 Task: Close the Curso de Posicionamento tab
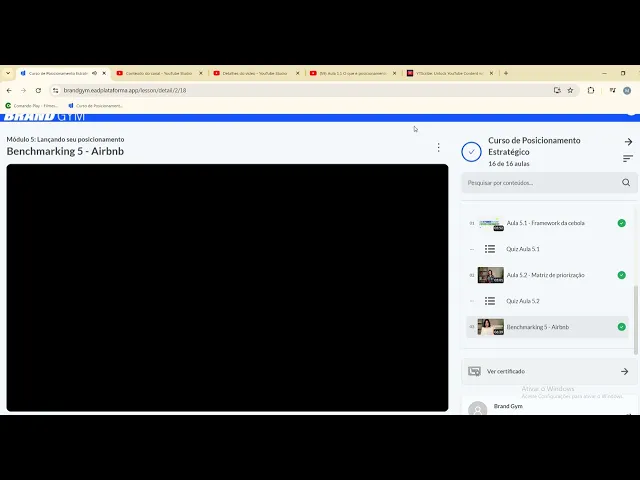(x=104, y=73)
